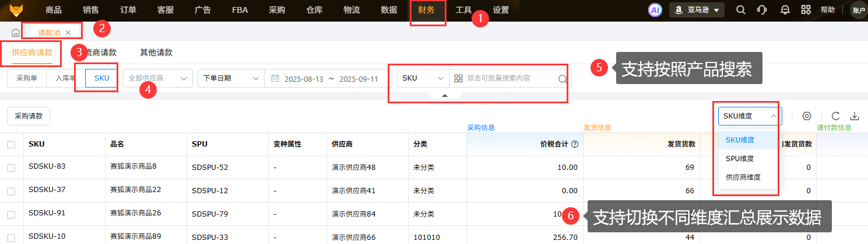Click the calendar icon in date range

pyautogui.click(x=275, y=78)
